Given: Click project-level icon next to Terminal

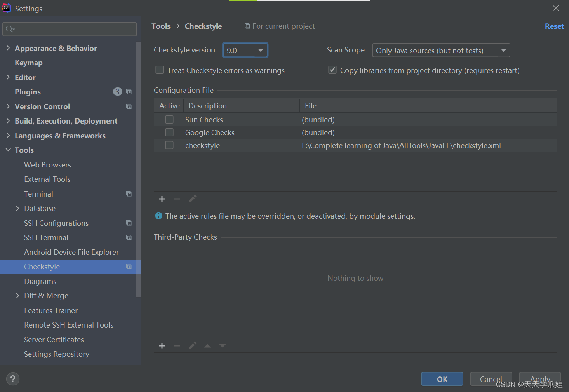Looking at the screenshot, I should pos(129,194).
